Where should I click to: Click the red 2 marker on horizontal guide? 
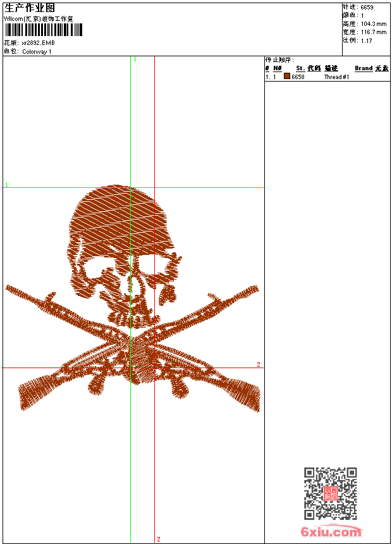click(x=259, y=364)
